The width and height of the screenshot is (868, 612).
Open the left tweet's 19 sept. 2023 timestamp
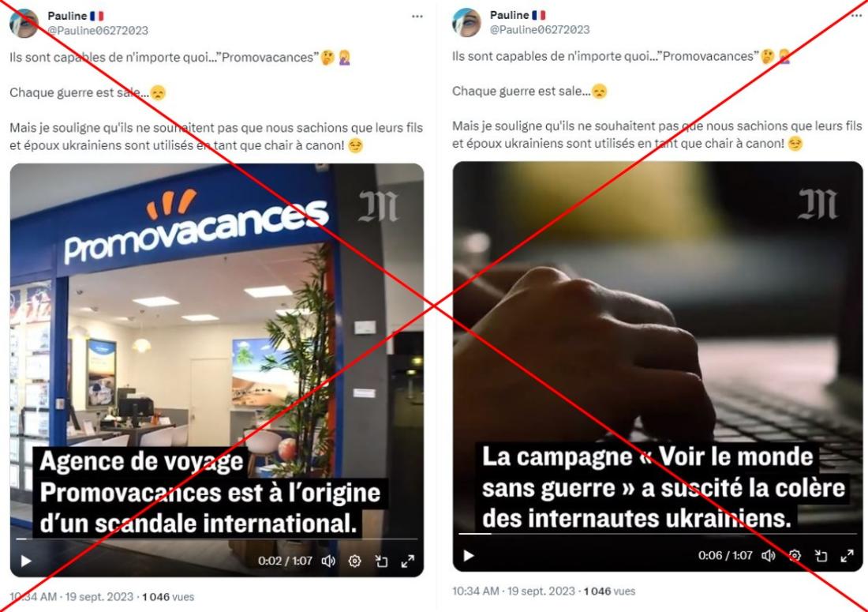pyautogui.click(x=99, y=597)
